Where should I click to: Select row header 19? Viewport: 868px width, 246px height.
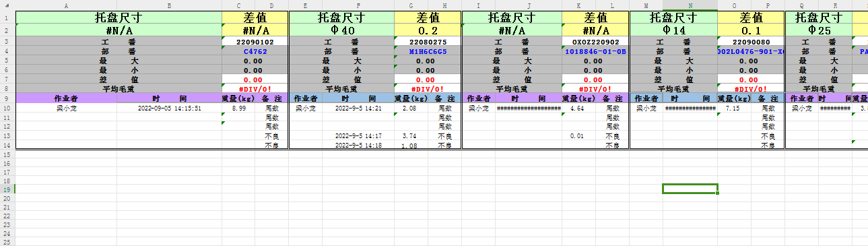7,190
